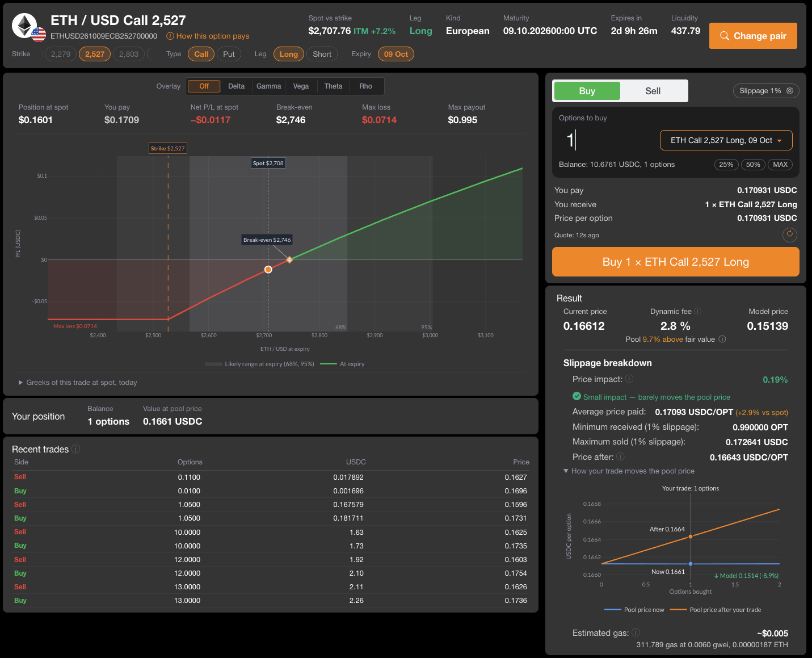The image size is (812, 658).
Task: Click the Recent trades info icon
Action: (75, 449)
